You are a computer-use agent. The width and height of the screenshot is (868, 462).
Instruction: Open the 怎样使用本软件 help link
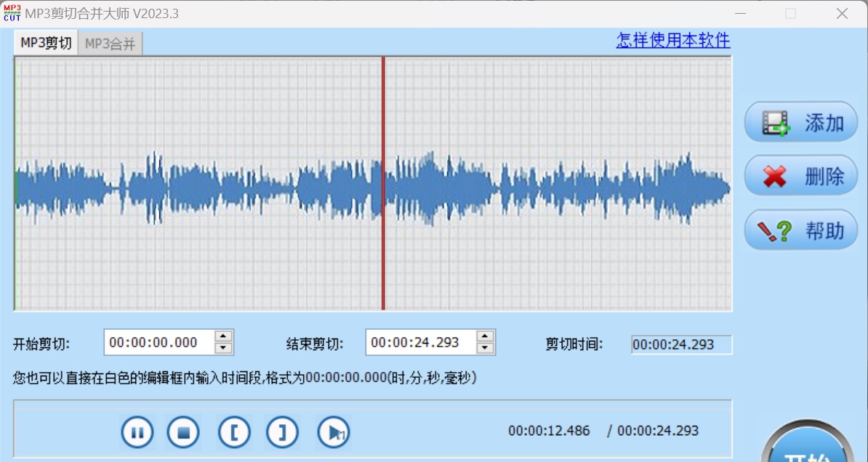[x=673, y=41]
